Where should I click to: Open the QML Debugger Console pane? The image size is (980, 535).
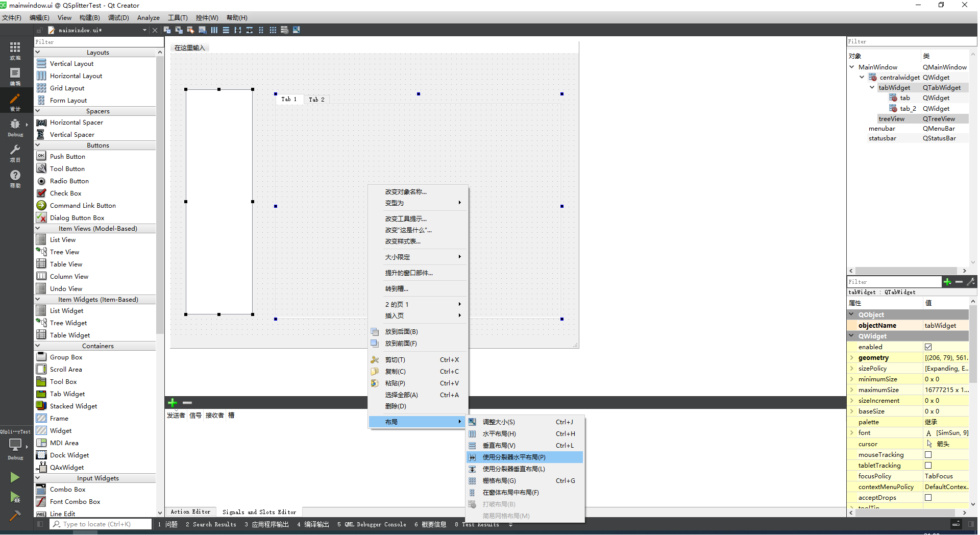(372, 524)
